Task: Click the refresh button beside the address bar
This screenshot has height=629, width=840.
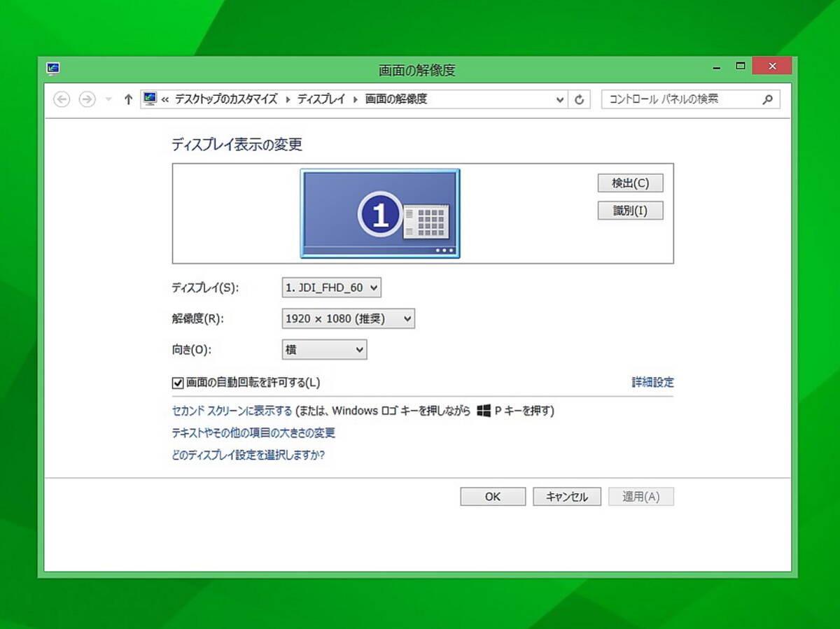Action: [x=579, y=100]
